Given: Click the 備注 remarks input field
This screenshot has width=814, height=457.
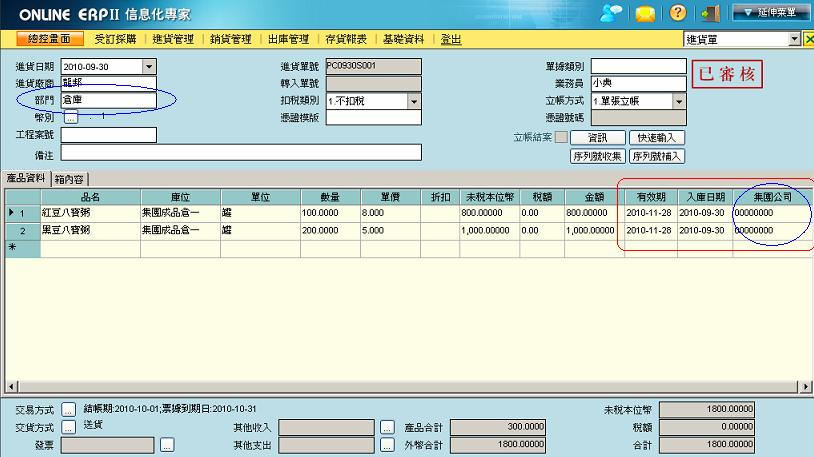Looking at the screenshot, I should pyautogui.click(x=240, y=153).
